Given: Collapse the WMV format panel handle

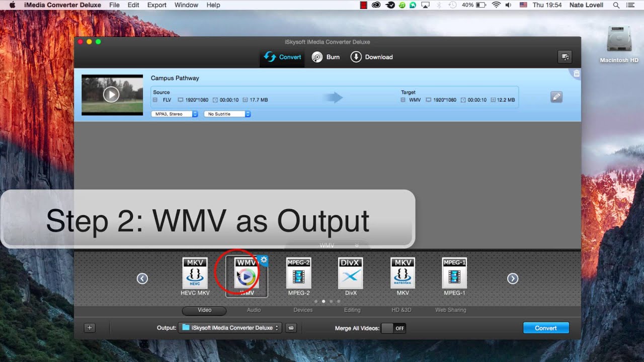Looking at the screenshot, I should tap(327, 245).
